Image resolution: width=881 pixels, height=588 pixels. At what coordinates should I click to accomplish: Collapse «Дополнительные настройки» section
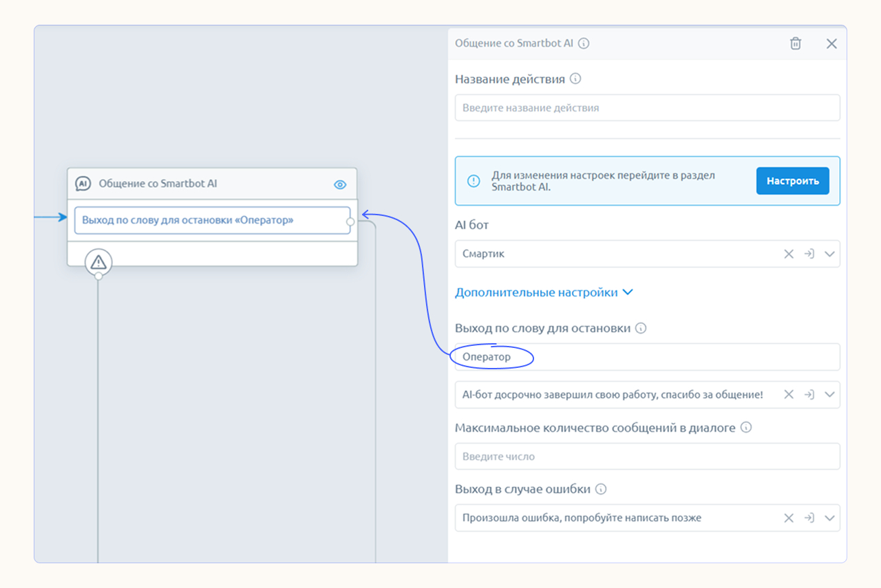click(544, 292)
